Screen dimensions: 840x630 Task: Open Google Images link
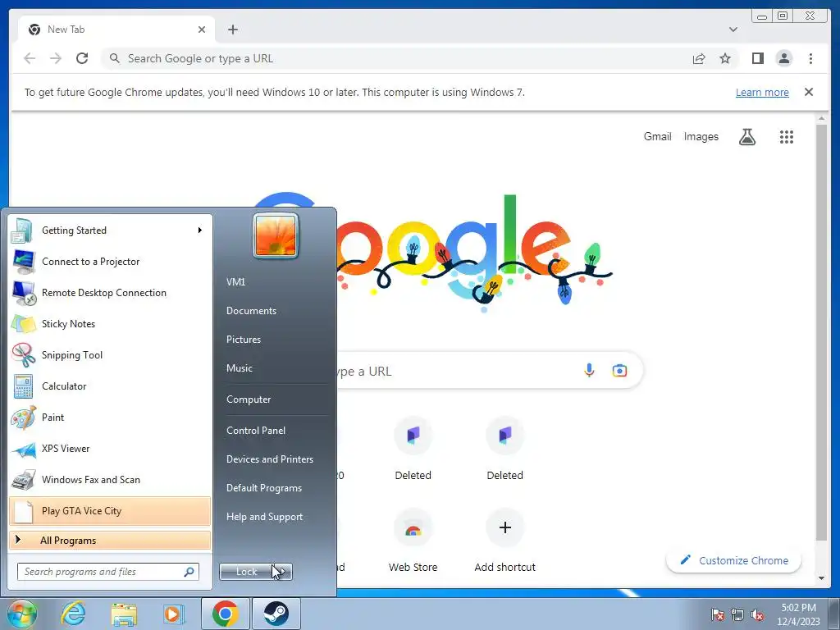pos(701,137)
